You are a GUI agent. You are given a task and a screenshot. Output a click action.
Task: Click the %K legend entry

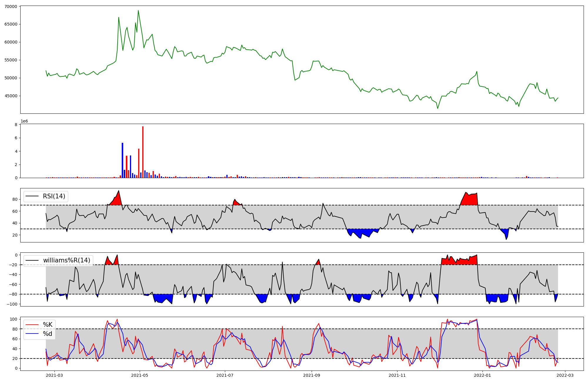coord(48,325)
